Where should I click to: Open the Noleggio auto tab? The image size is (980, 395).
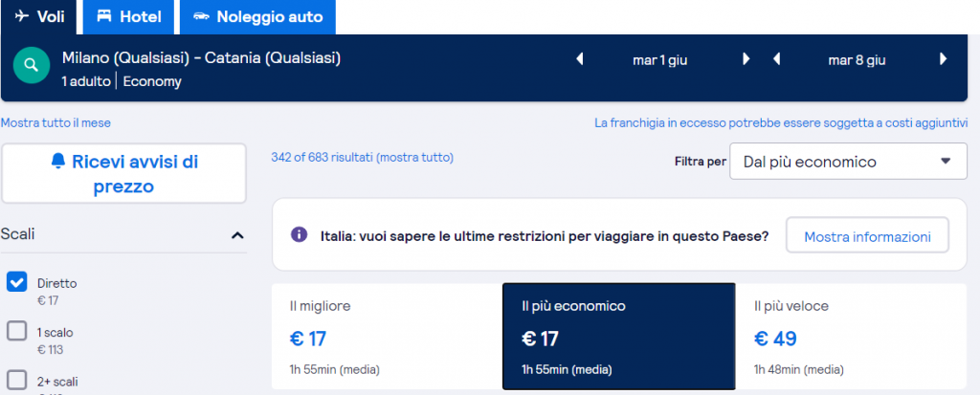tap(257, 17)
